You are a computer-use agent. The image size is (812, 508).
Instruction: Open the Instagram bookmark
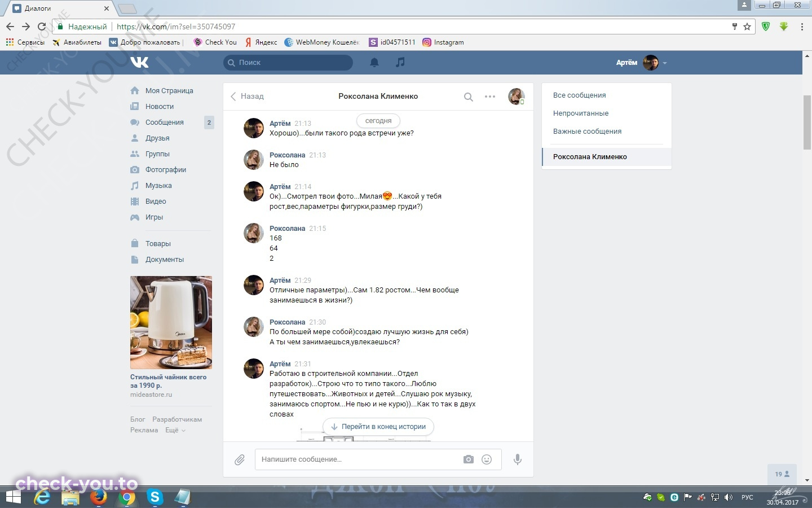point(443,42)
